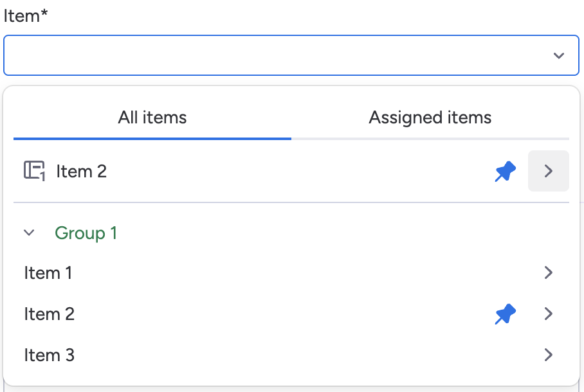
Task: Click the blue underline below All items
Action: pos(152,138)
